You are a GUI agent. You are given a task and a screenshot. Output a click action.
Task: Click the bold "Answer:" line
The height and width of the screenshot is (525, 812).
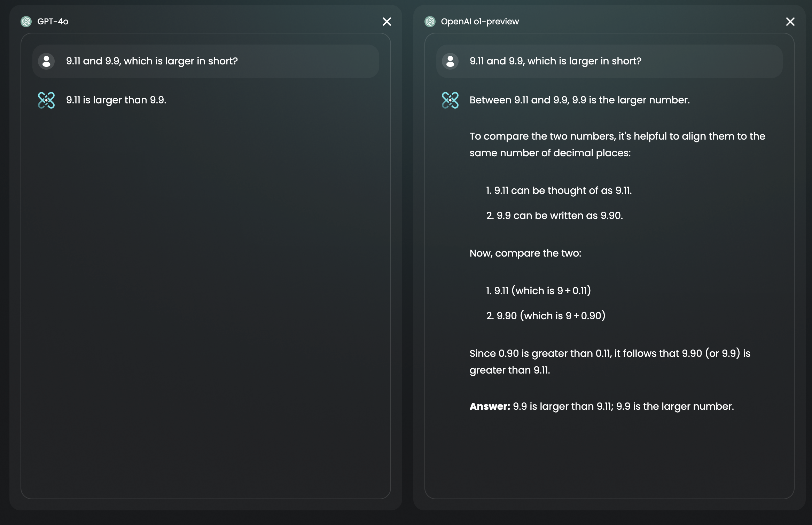click(x=601, y=406)
